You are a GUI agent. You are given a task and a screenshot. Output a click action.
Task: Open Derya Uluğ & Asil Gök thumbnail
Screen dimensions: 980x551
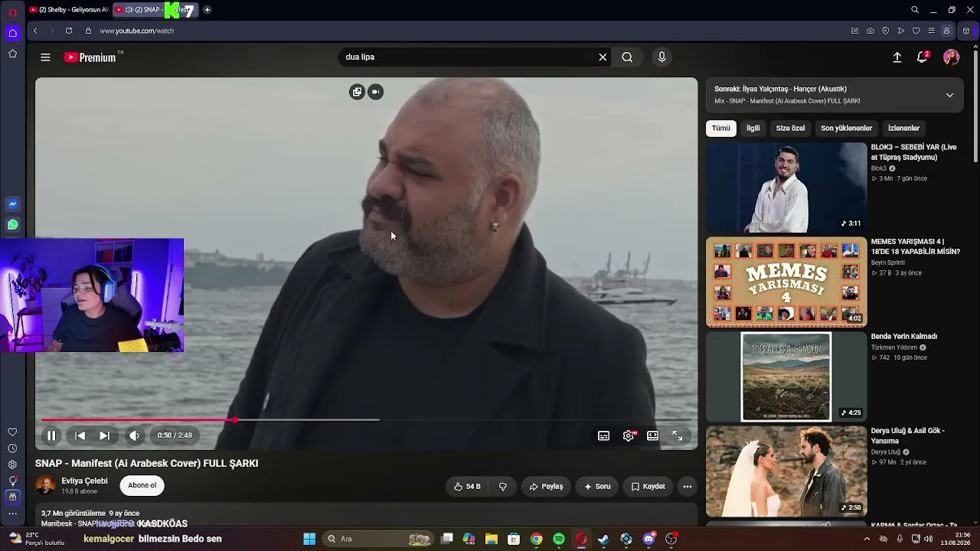click(786, 471)
